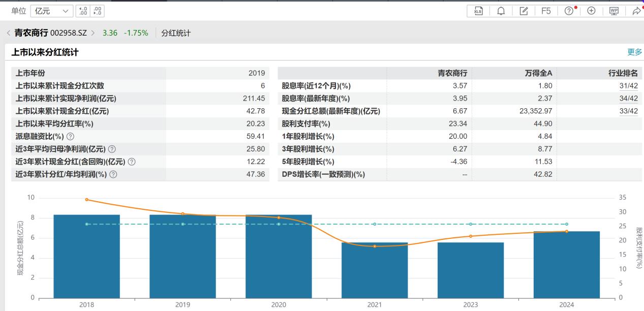The height and width of the screenshot is (311, 644).
Task: Open the 31/42 industry ranking link
Action: click(628, 86)
